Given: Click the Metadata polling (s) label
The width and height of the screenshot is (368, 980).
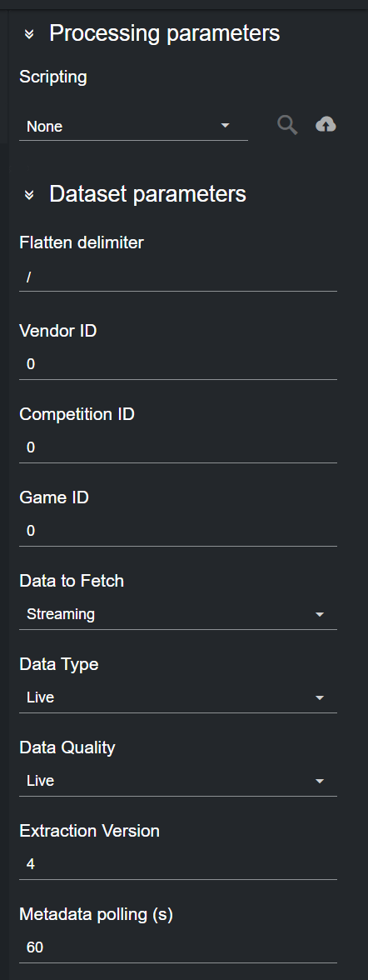Looking at the screenshot, I should click(x=97, y=914).
